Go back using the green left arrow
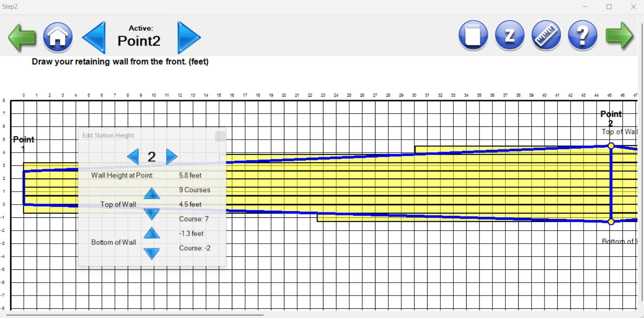Screen dimensions: 644x318 (22, 35)
